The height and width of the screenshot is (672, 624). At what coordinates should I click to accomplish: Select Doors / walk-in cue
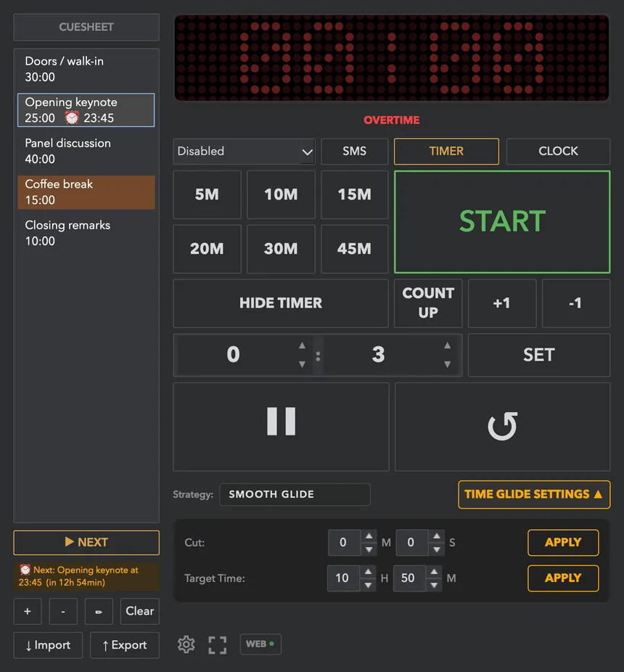[86, 69]
